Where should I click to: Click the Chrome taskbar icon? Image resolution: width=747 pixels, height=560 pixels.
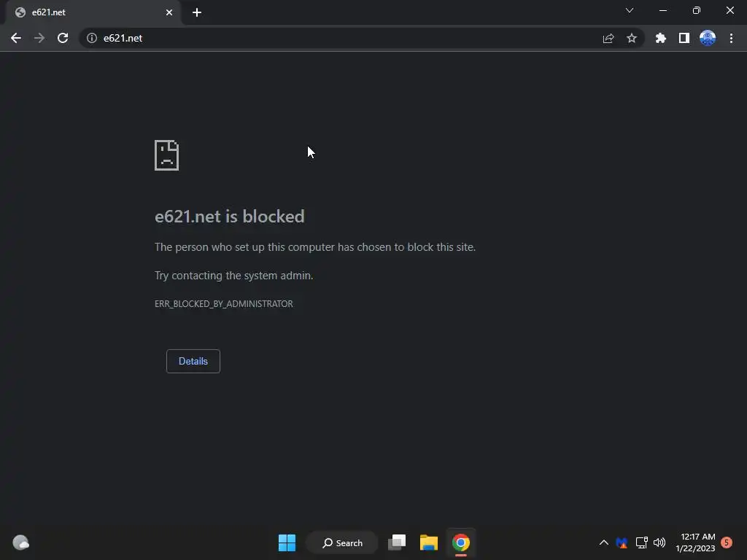pyautogui.click(x=461, y=542)
